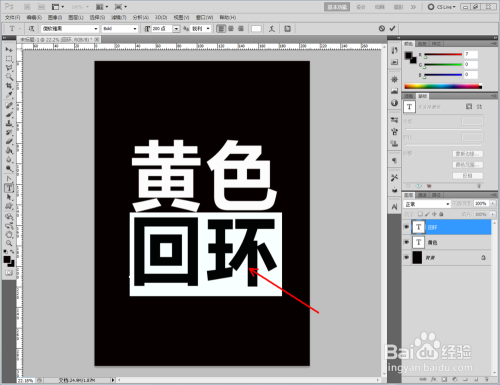Select center align text option

point(231,29)
